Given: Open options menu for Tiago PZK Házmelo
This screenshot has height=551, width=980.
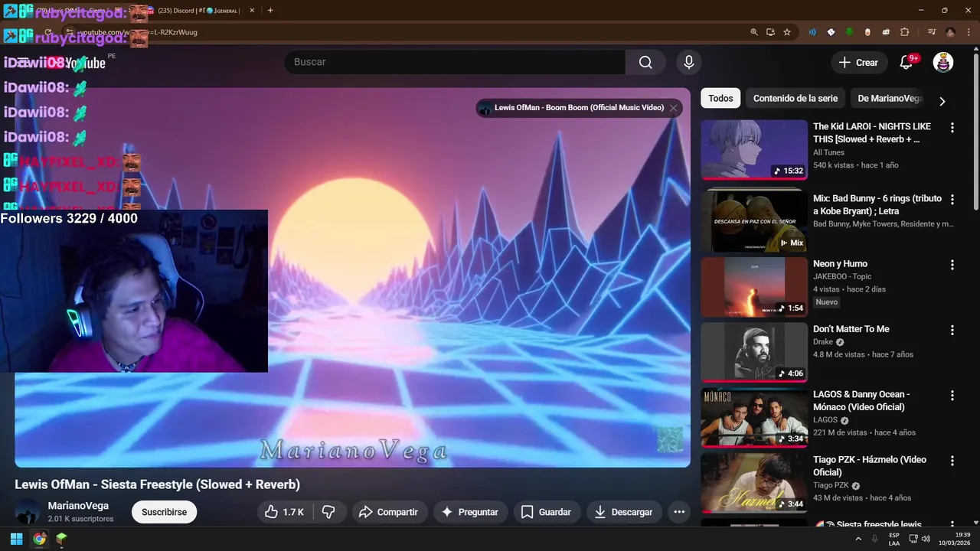Looking at the screenshot, I should [952, 461].
